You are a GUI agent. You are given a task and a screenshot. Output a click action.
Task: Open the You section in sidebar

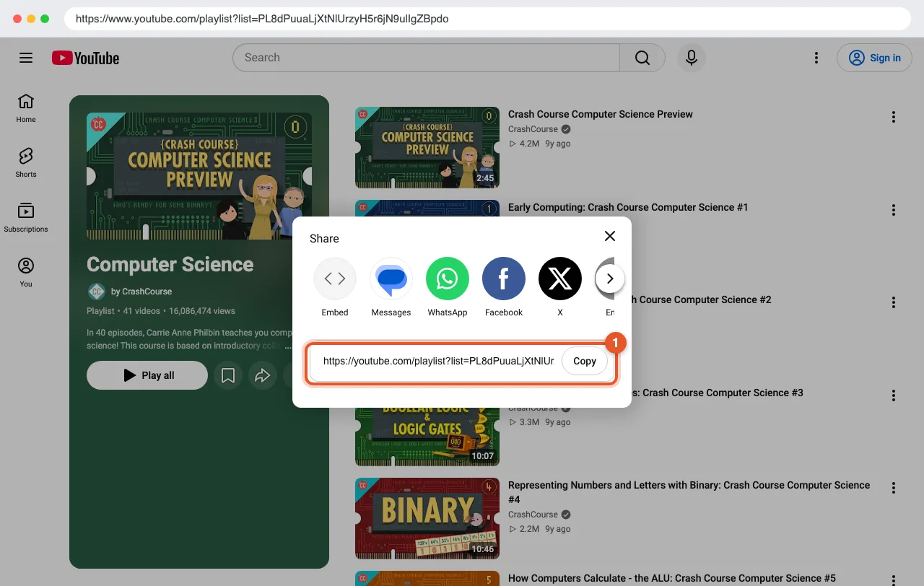pos(26,273)
